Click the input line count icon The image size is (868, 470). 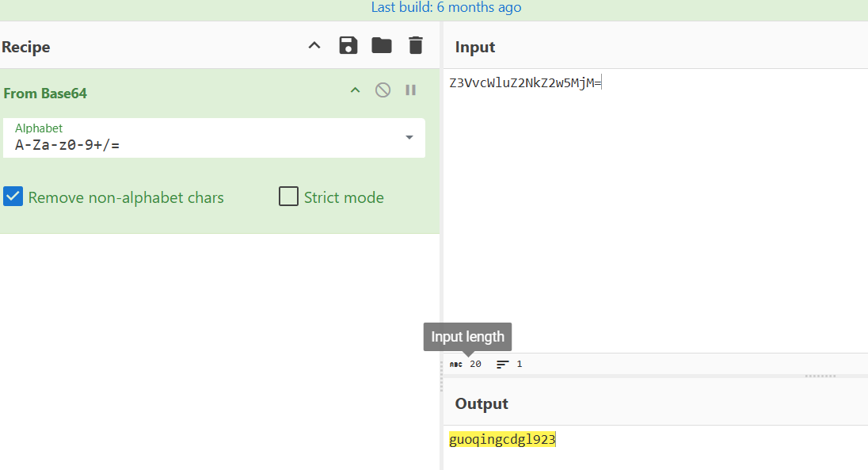(503, 364)
